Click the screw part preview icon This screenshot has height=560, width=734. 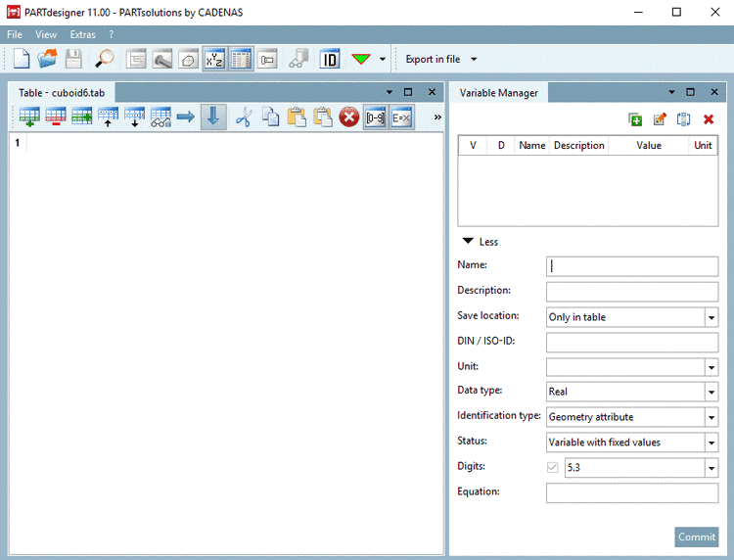[x=161, y=60]
